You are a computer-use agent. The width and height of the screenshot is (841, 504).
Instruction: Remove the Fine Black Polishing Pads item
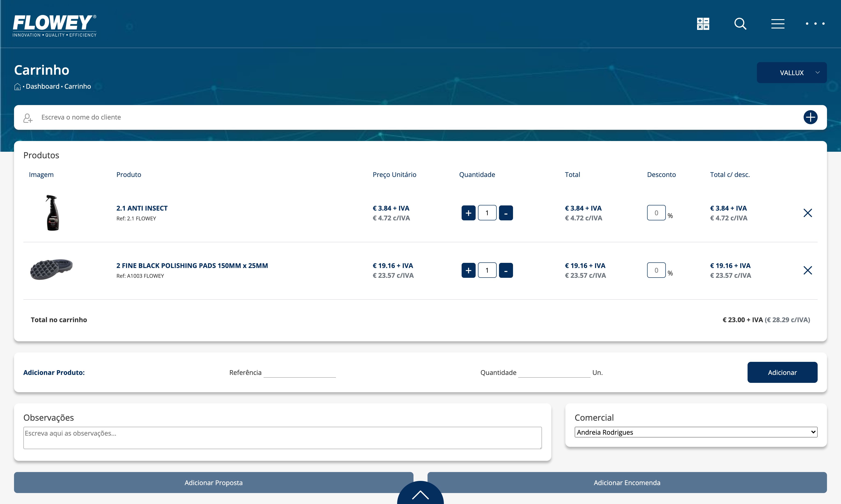point(807,270)
